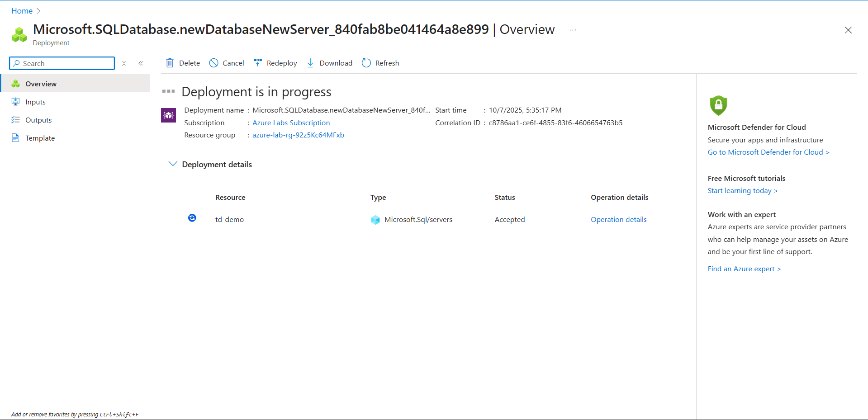
Task: Open the azure-lab-rg resource group link
Action: 298,135
